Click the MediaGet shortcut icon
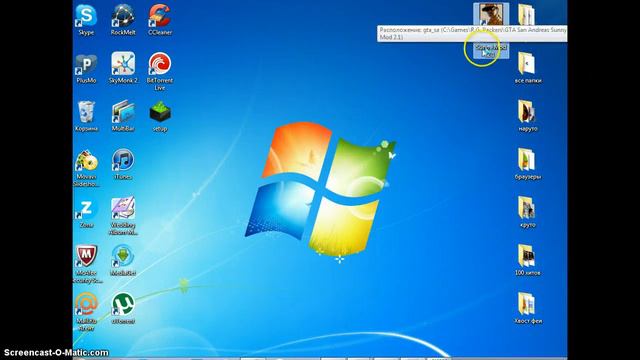640x360 pixels. pos(123,256)
